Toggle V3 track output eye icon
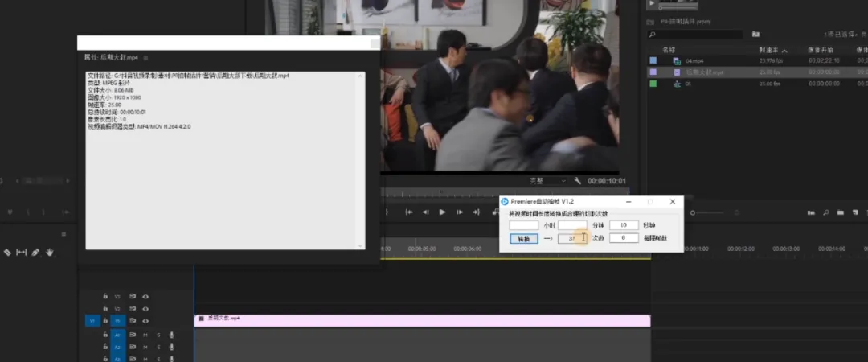Screen dimensions: 868x362 145,297
